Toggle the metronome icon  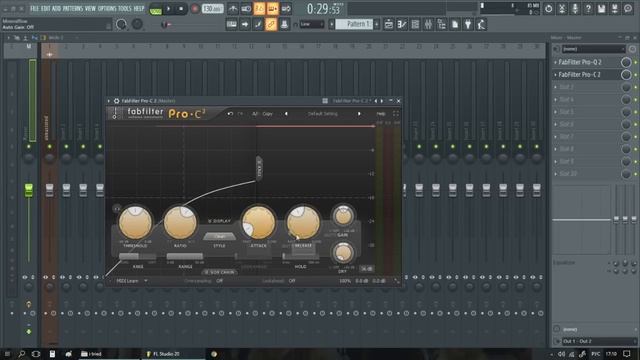(233, 9)
